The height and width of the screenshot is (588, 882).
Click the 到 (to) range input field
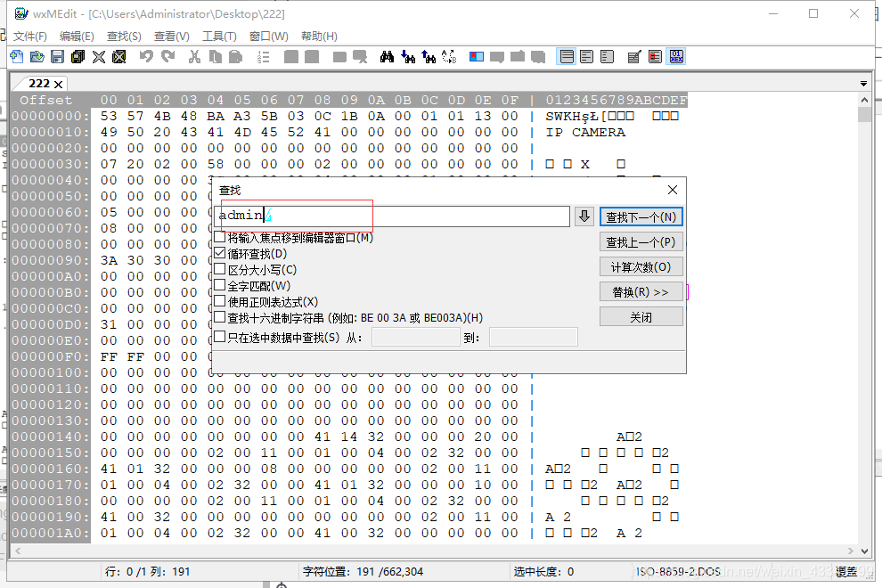tap(534, 337)
